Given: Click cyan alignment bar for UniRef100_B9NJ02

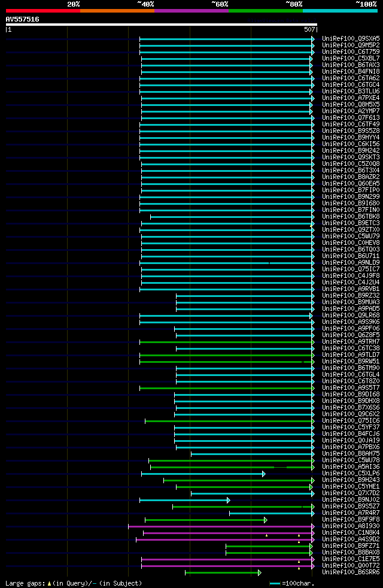Looking at the screenshot, I should pos(185,500).
